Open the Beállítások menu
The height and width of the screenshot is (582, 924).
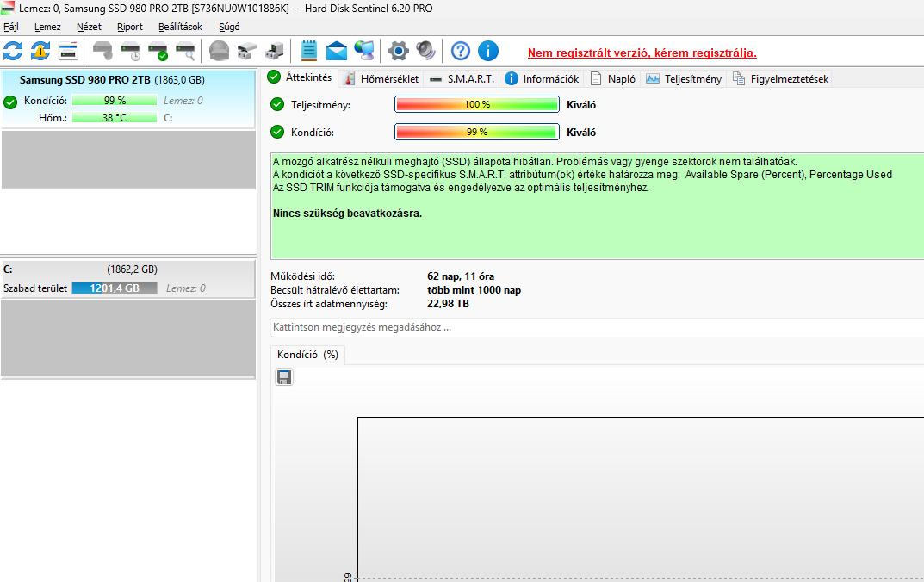[x=180, y=27]
